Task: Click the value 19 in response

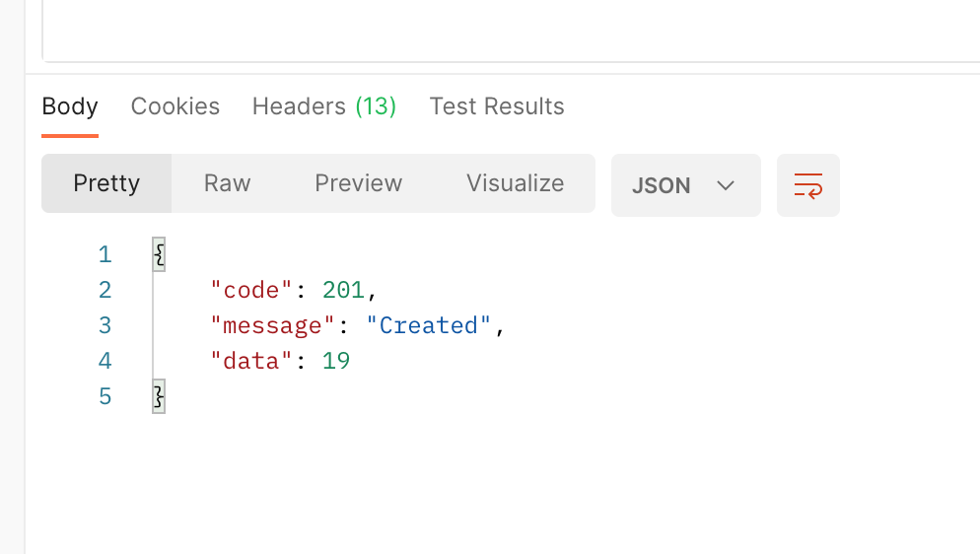Action: pyautogui.click(x=336, y=361)
